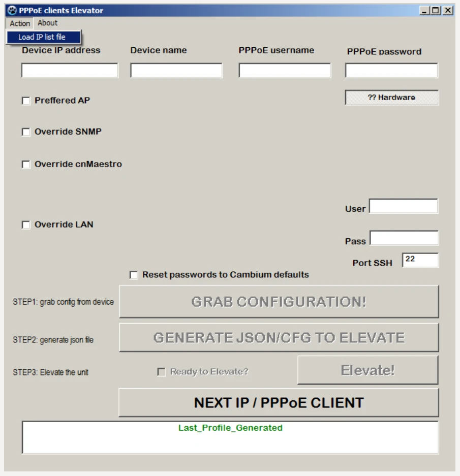Viewport: 460px width, 476px height.
Task: Minimize the PPPoE clients Elevator window
Action: (425, 11)
